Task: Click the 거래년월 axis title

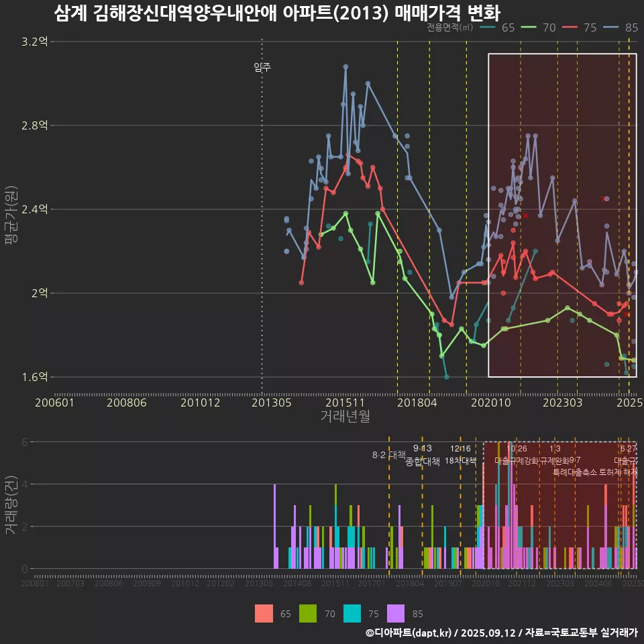Action: coord(345,416)
